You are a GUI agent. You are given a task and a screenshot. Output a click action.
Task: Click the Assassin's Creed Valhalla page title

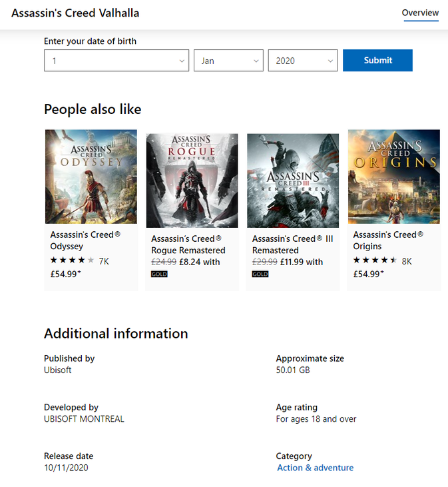click(75, 13)
